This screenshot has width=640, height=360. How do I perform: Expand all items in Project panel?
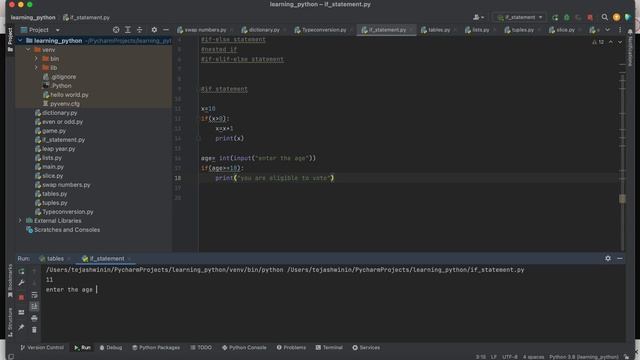128,30
